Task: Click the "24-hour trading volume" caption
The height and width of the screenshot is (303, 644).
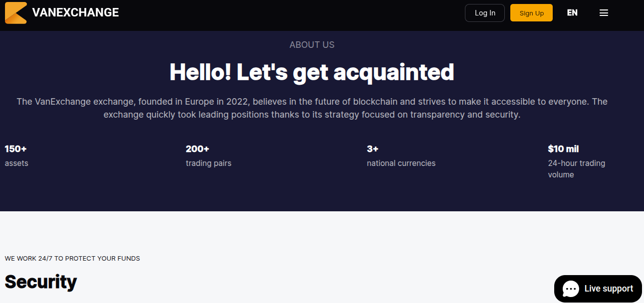Action: coord(576,169)
